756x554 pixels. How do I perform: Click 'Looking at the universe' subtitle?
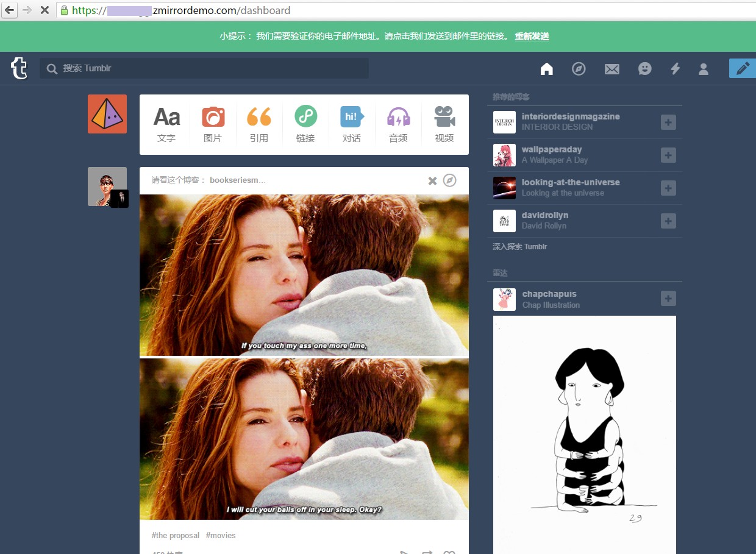point(563,193)
